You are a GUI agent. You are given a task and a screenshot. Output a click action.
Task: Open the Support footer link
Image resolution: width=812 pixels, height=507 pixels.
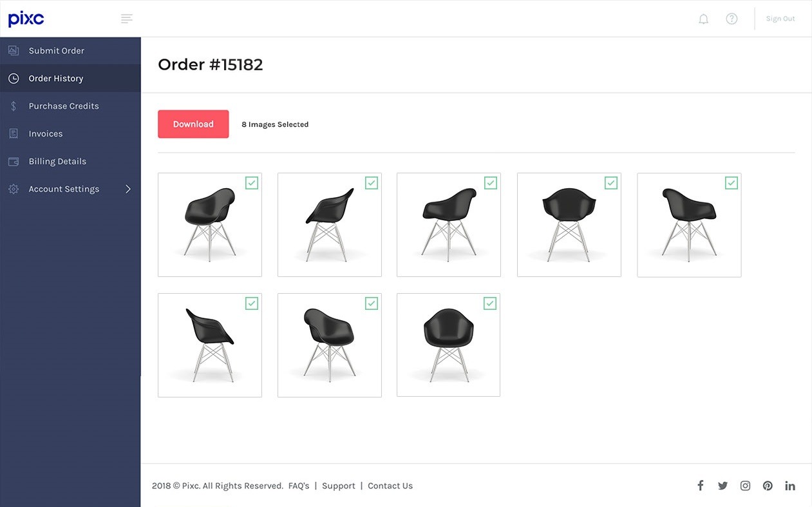pos(339,486)
